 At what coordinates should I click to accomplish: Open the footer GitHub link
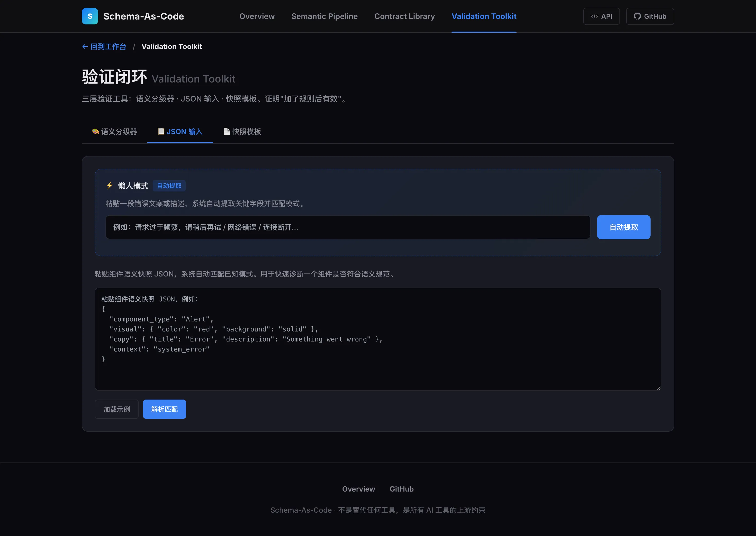pyautogui.click(x=402, y=489)
